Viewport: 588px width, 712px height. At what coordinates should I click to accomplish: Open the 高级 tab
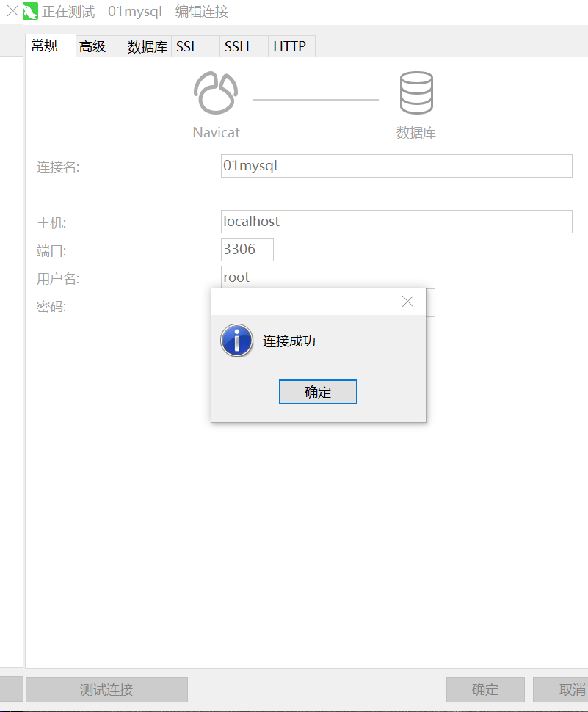(x=99, y=46)
